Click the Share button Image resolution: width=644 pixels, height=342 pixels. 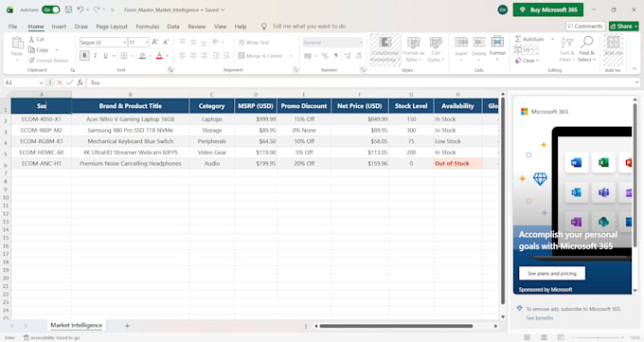[x=623, y=27]
